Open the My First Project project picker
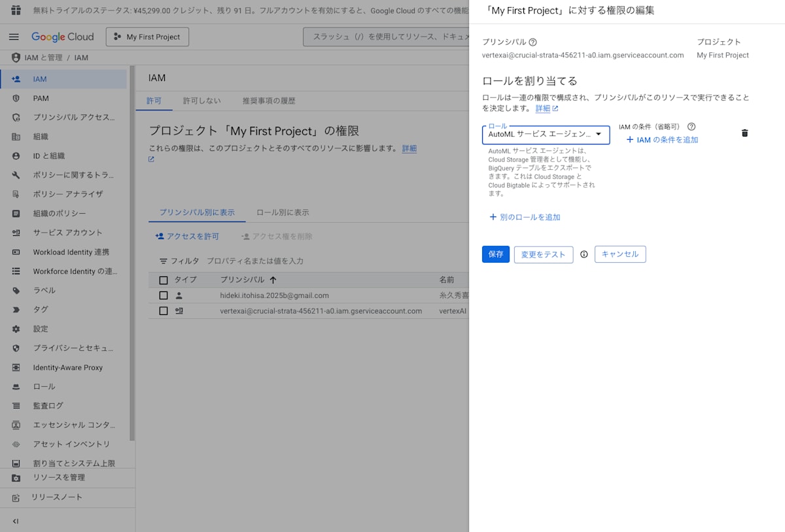This screenshot has width=785, height=532. point(147,37)
